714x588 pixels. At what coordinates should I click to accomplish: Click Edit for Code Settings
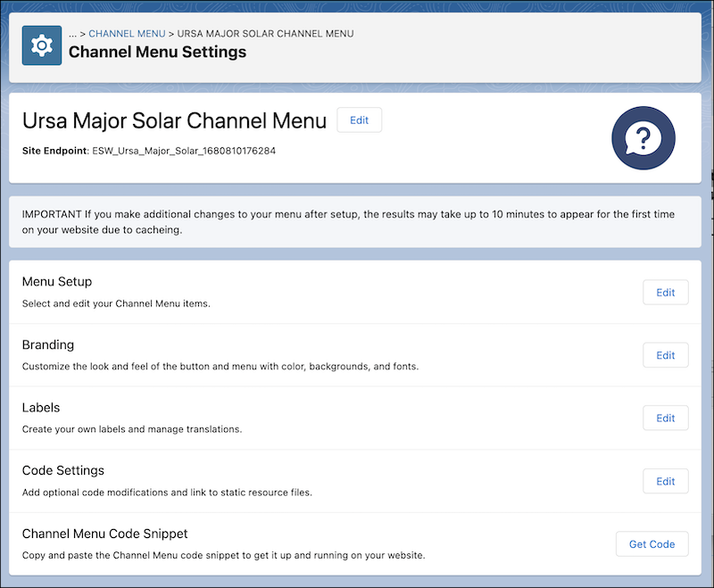(x=665, y=481)
